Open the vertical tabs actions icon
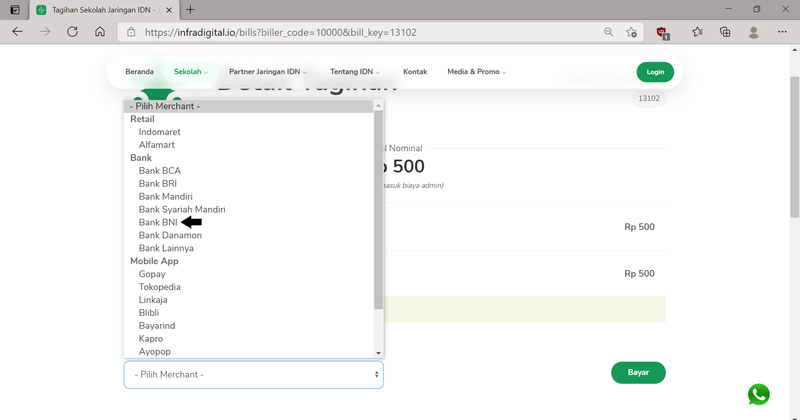This screenshot has height=420, width=800. click(x=15, y=10)
